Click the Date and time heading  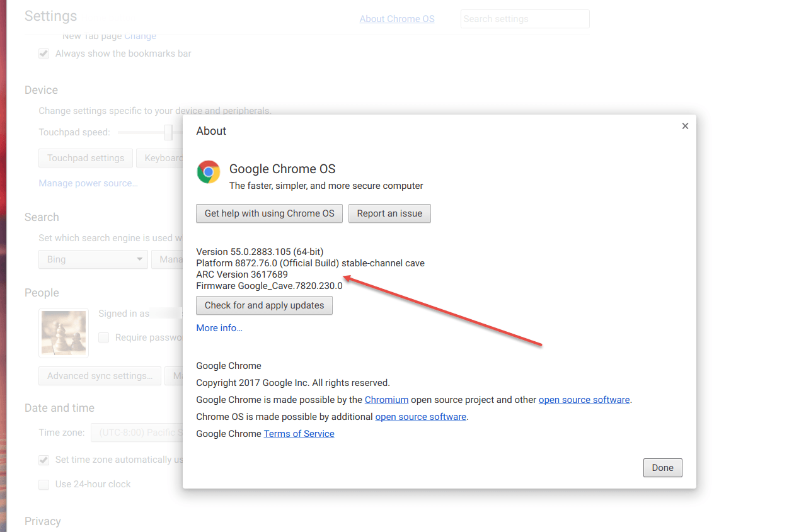(x=59, y=408)
